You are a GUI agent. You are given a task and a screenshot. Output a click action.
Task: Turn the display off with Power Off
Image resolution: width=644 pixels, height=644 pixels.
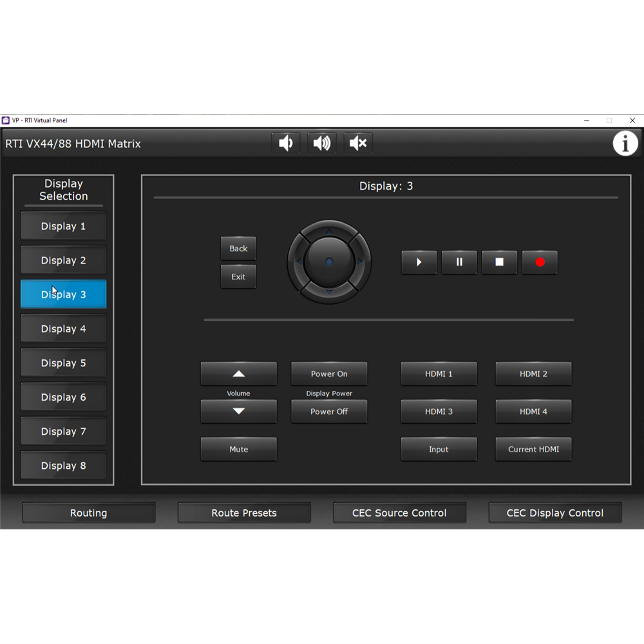[329, 412]
